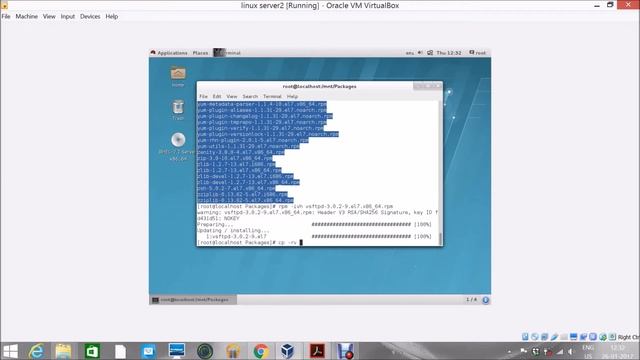Open the VirtualBox Input menu
The image size is (640, 360).
click(x=68, y=16)
